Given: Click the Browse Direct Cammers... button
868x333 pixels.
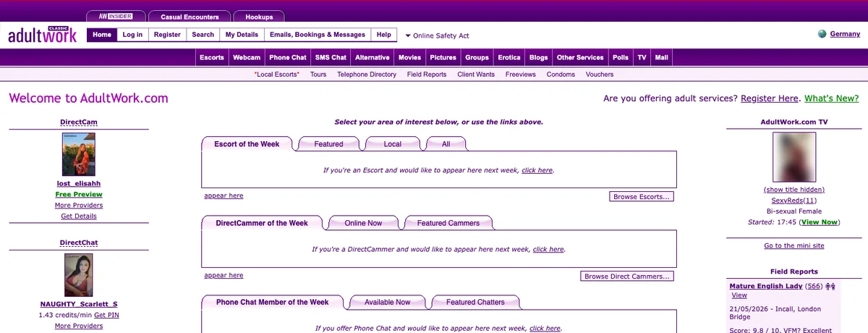Looking at the screenshot, I should point(627,276).
